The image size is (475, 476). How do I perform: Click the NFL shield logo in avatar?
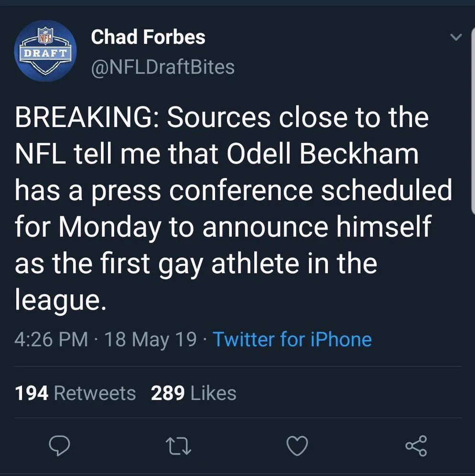[45, 35]
